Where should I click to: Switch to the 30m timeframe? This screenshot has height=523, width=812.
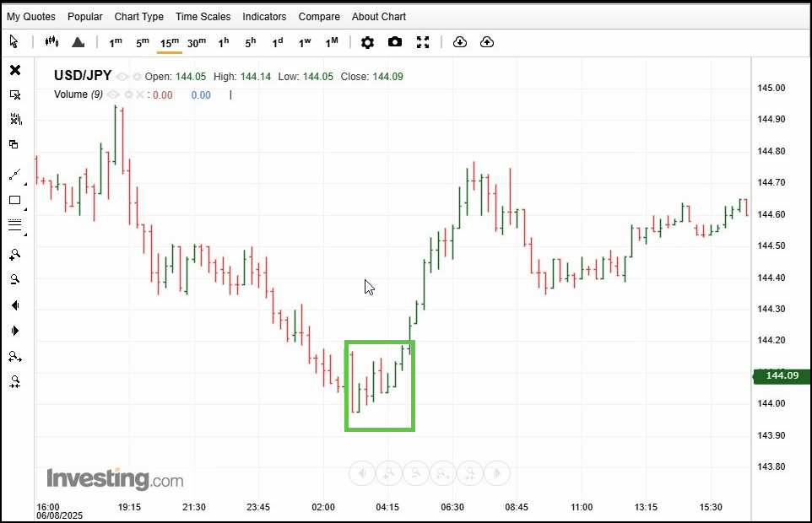click(197, 42)
